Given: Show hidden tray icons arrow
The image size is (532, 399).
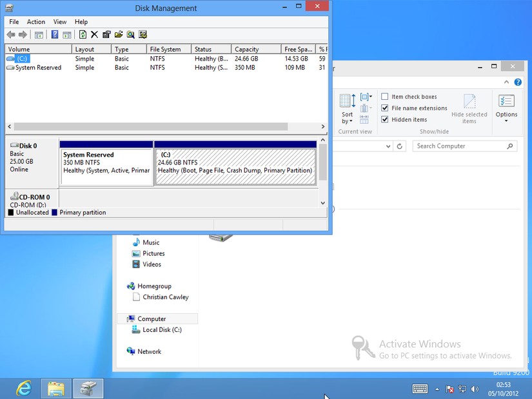Looking at the screenshot, I should [x=437, y=389].
